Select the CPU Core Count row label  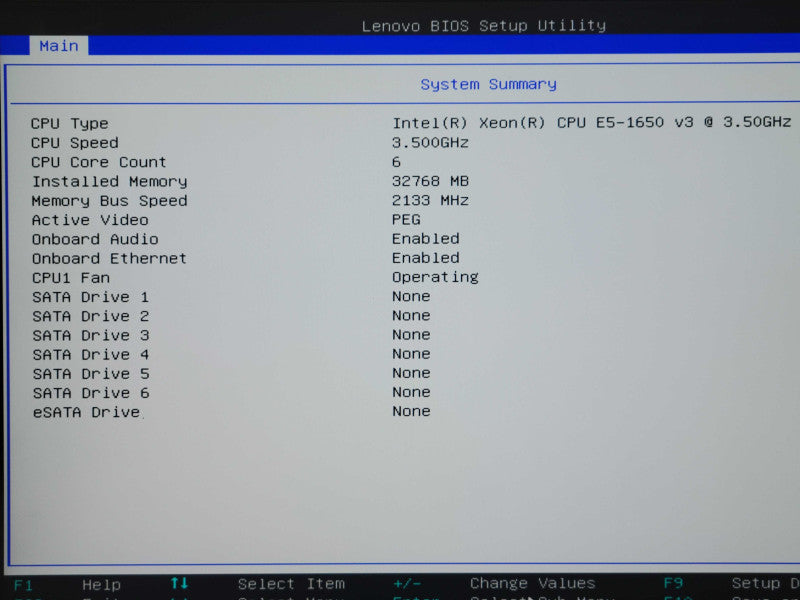(x=98, y=162)
